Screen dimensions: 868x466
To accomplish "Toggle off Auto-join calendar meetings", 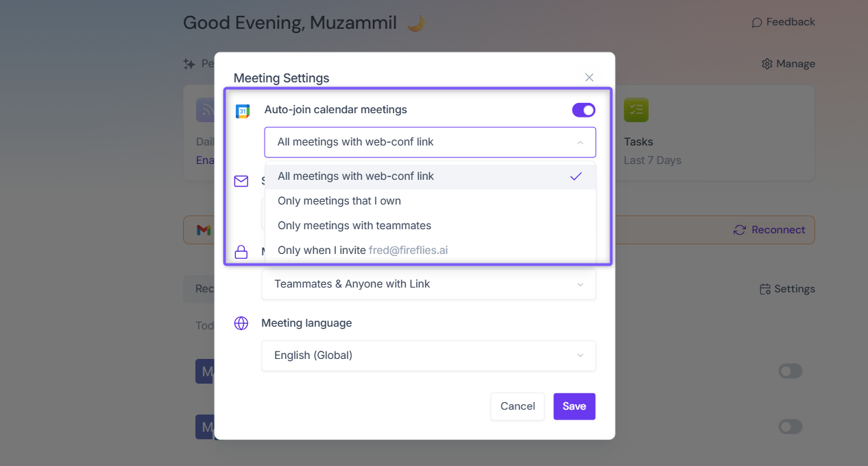I will [x=583, y=110].
